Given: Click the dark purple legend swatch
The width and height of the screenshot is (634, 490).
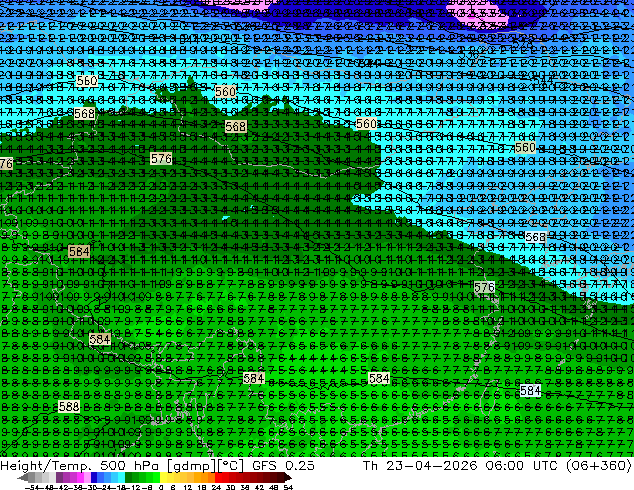Looking at the screenshot, I should point(59,477).
